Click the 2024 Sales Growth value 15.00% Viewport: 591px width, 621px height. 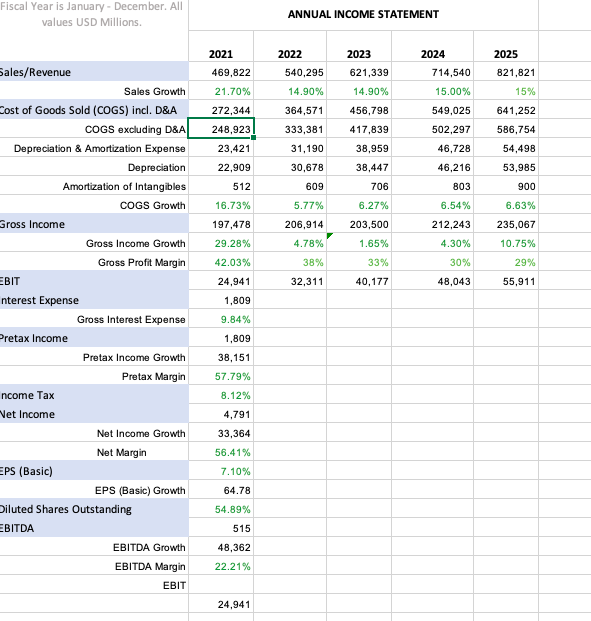(x=433, y=91)
